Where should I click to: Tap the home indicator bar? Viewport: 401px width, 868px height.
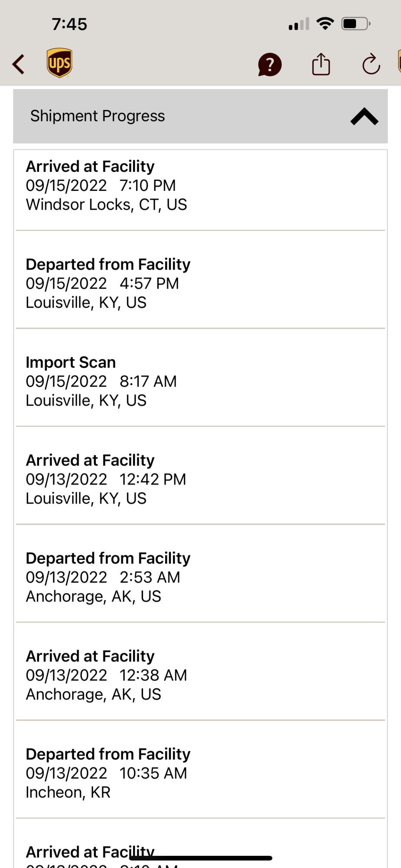[200, 858]
